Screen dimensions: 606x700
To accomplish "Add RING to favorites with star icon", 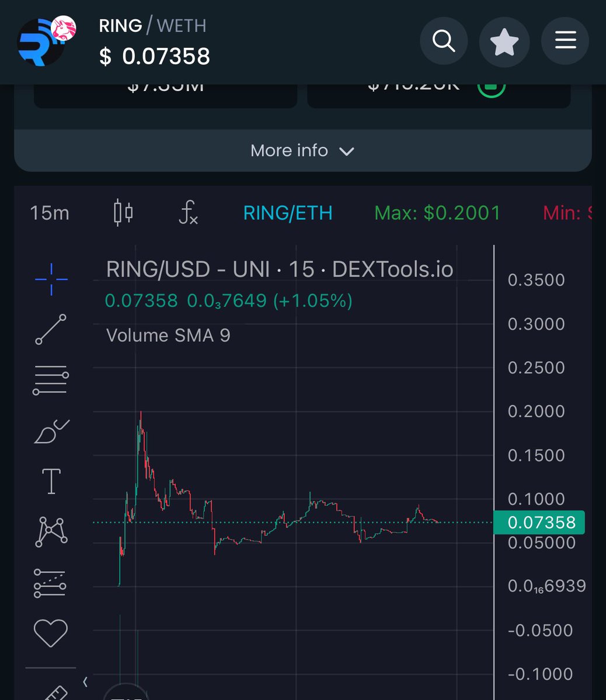I will [504, 42].
